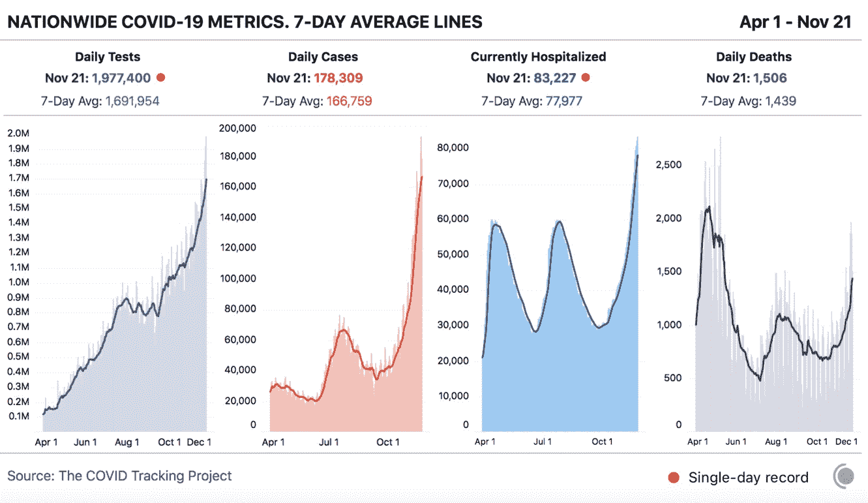Click the Daily Deaths value 1,506

770,78
